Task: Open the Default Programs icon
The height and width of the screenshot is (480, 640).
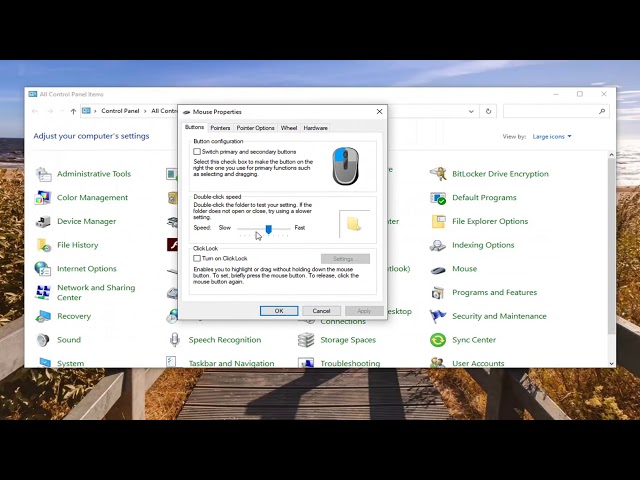Action: click(x=438, y=198)
